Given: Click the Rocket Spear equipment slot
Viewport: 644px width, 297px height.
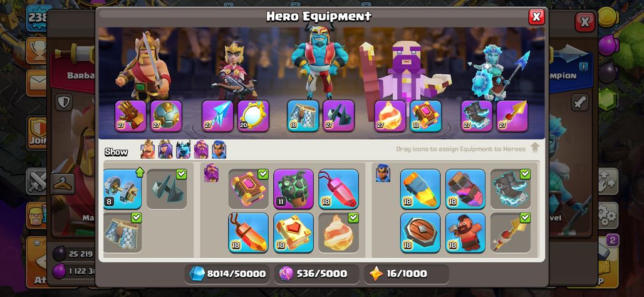Looking at the screenshot, I should (x=512, y=116).
